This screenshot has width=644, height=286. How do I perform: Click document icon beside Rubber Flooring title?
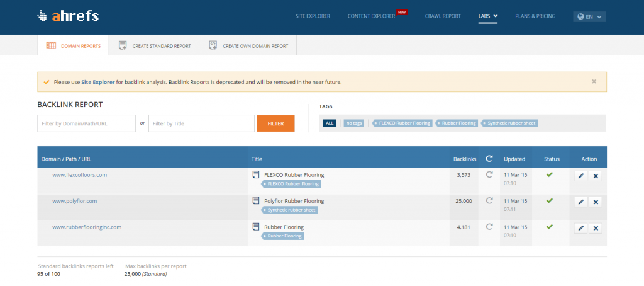tap(256, 227)
